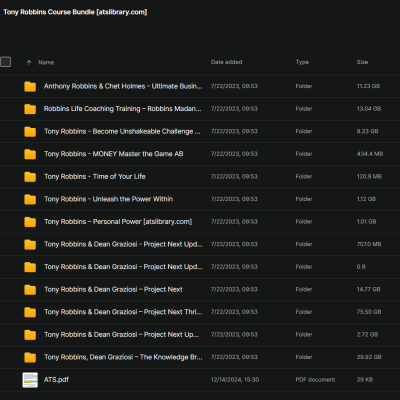The width and height of the screenshot is (400, 400).
Task: Click the folder icon in the 707.0 MB row
Action: 30,244
